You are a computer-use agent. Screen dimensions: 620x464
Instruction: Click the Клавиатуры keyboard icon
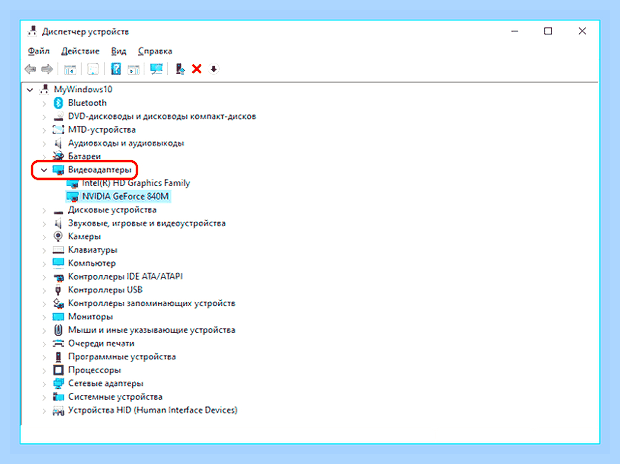pos(58,250)
